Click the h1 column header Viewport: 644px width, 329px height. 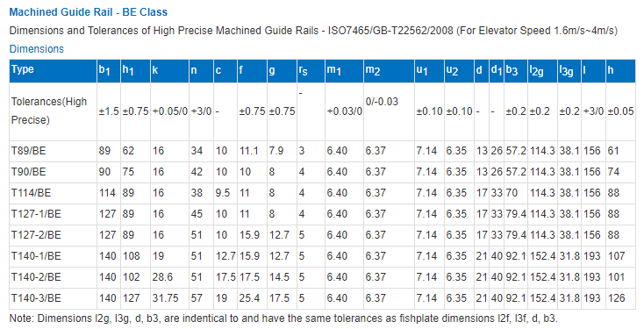point(128,70)
